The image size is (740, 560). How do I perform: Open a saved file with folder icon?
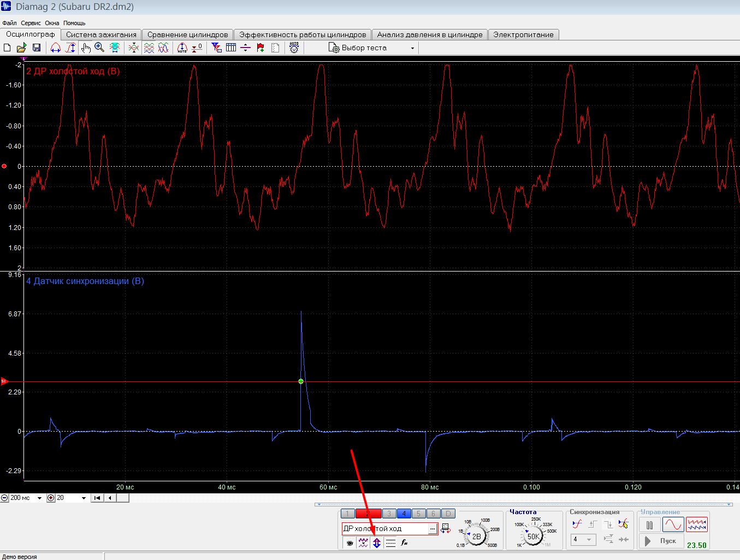click(21, 48)
